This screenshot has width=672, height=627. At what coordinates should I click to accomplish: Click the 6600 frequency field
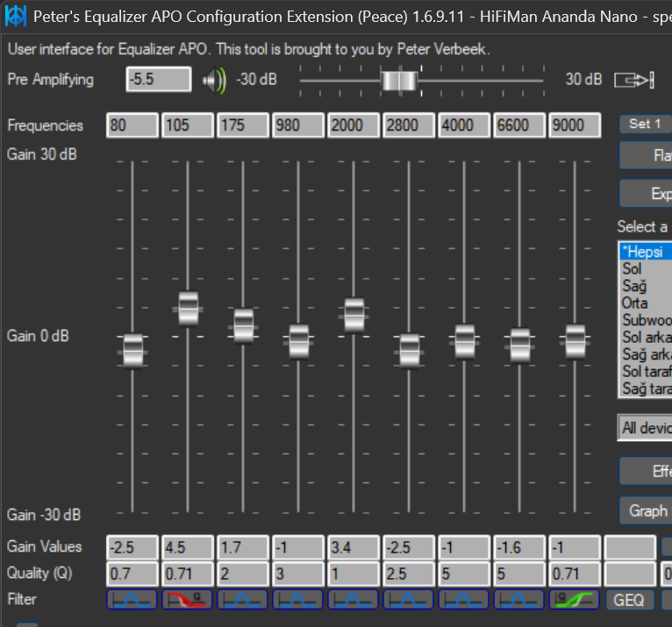coord(519,125)
